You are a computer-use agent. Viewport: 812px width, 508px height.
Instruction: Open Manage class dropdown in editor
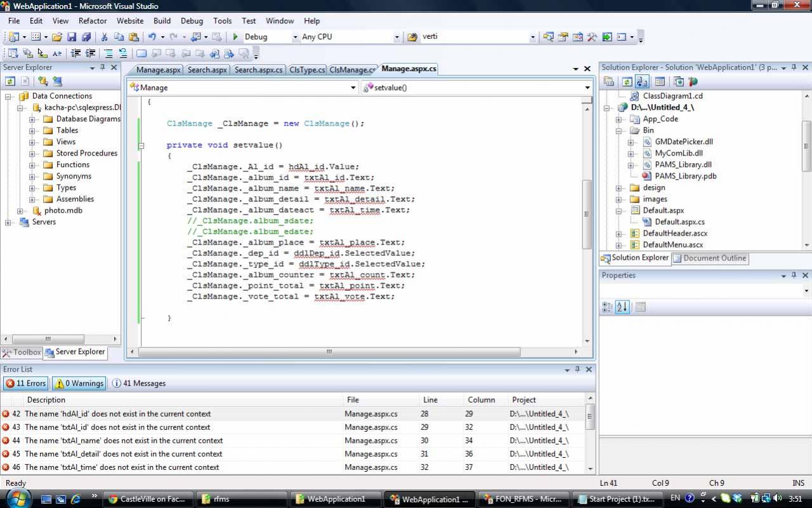353,88
